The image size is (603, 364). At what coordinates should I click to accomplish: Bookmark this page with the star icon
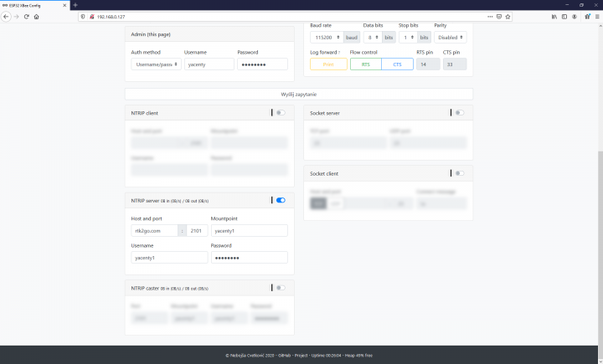[509, 16]
